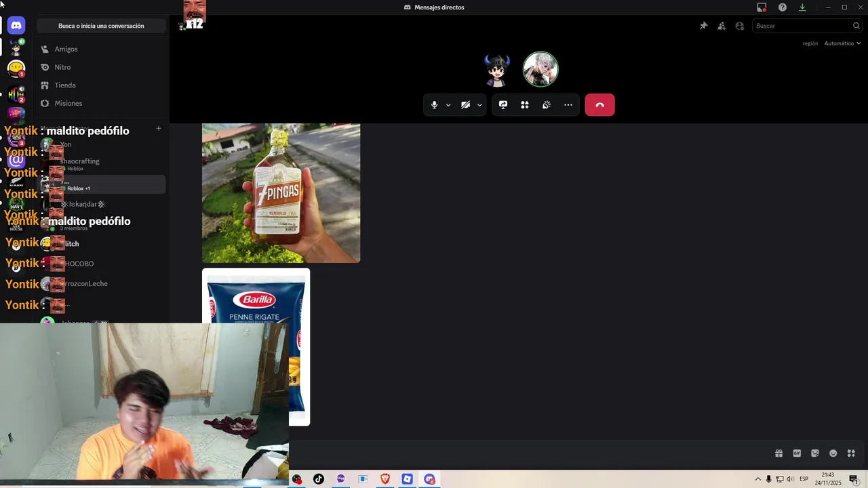Open All Blacks server icon
The height and width of the screenshot is (488, 868).
(16, 182)
